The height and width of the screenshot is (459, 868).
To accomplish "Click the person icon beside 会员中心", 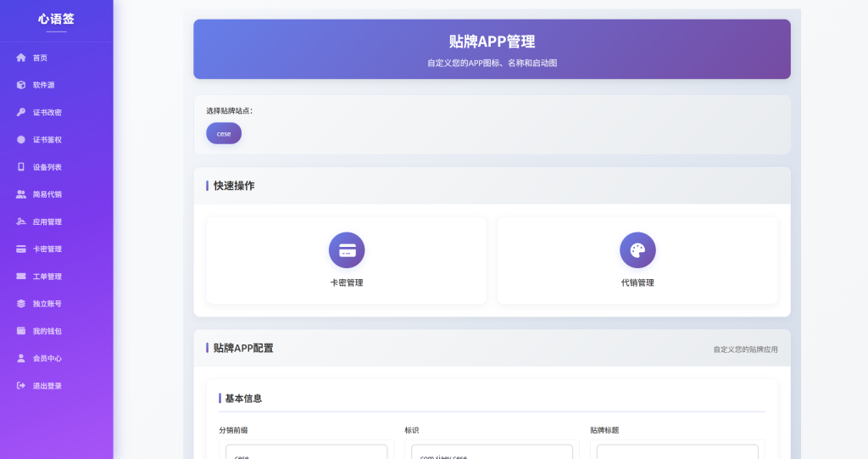I will click(21, 358).
